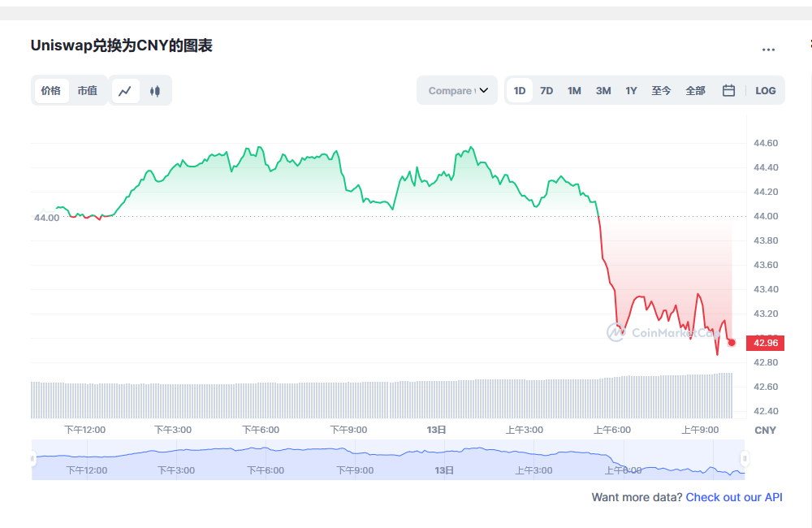Select the 3M time range
The height and width of the screenshot is (528, 812).
pyautogui.click(x=603, y=91)
